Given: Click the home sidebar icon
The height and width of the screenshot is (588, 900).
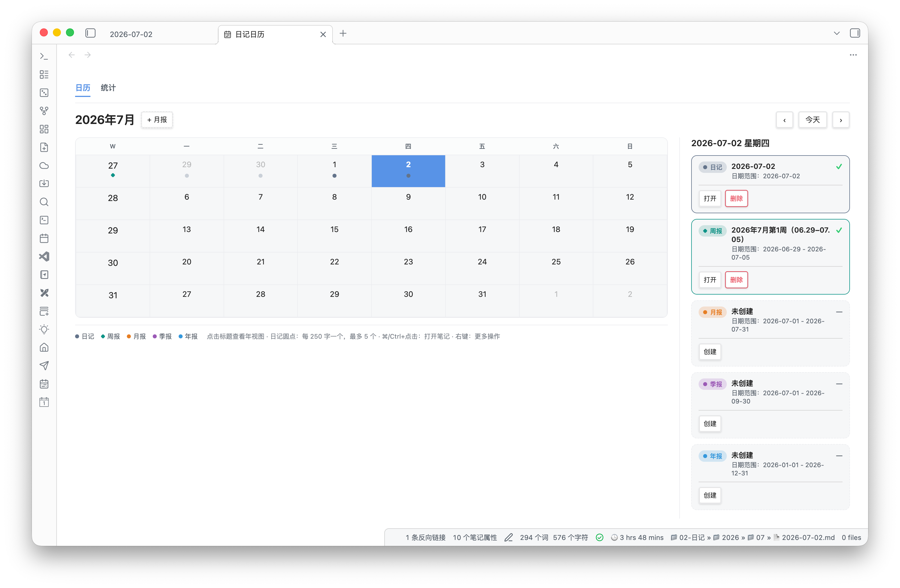Looking at the screenshot, I should pos(44,347).
